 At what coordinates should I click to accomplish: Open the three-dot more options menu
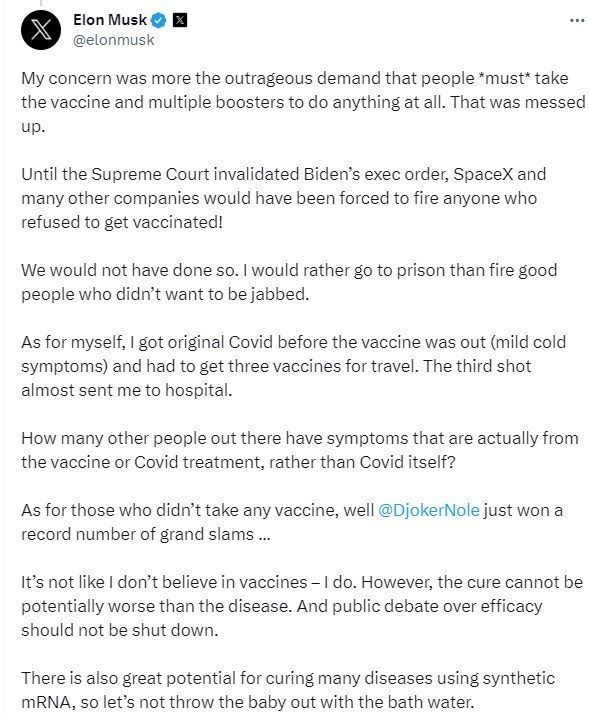pyautogui.click(x=577, y=20)
